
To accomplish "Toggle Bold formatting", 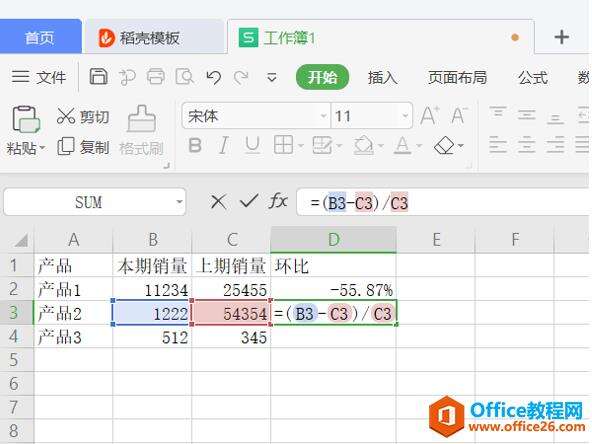I will point(195,145).
